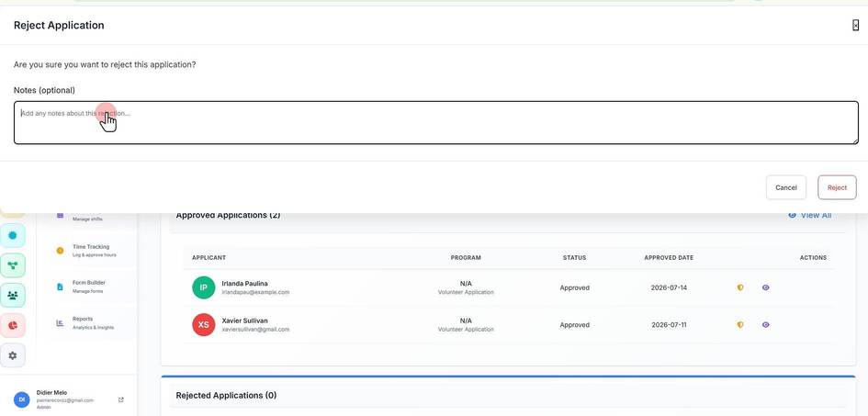
Task: Click the APPLICANT column header
Action: tap(209, 258)
